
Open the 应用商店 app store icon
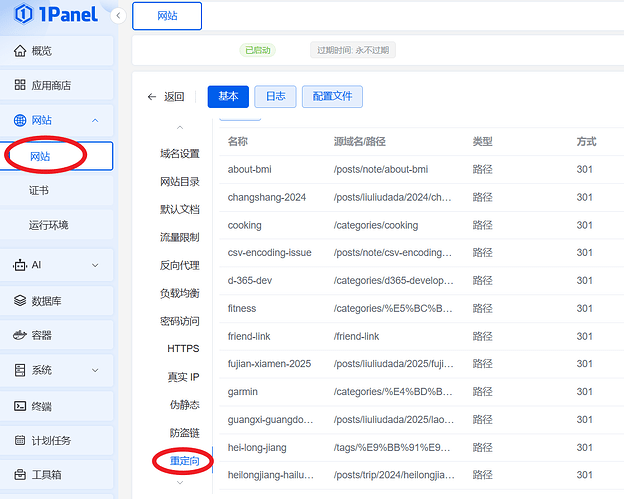point(20,86)
